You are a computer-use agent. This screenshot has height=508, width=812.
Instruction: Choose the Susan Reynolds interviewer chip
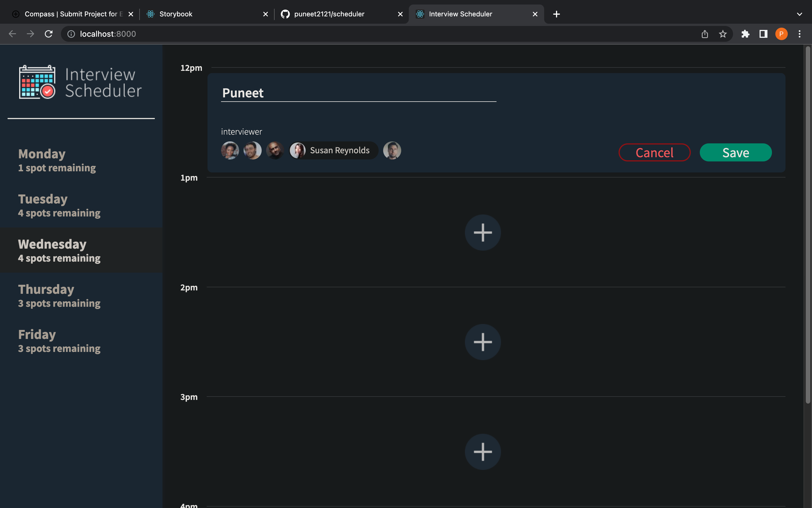pyautogui.click(x=334, y=150)
